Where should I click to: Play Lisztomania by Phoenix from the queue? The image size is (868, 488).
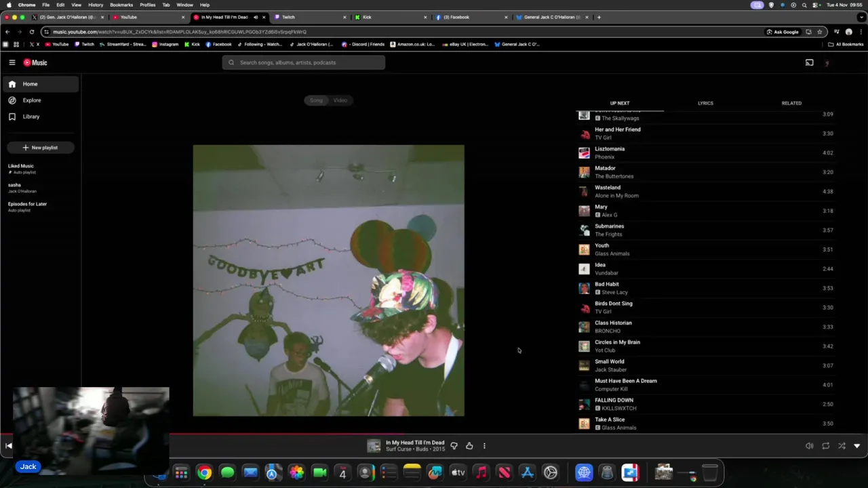[x=705, y=152]
